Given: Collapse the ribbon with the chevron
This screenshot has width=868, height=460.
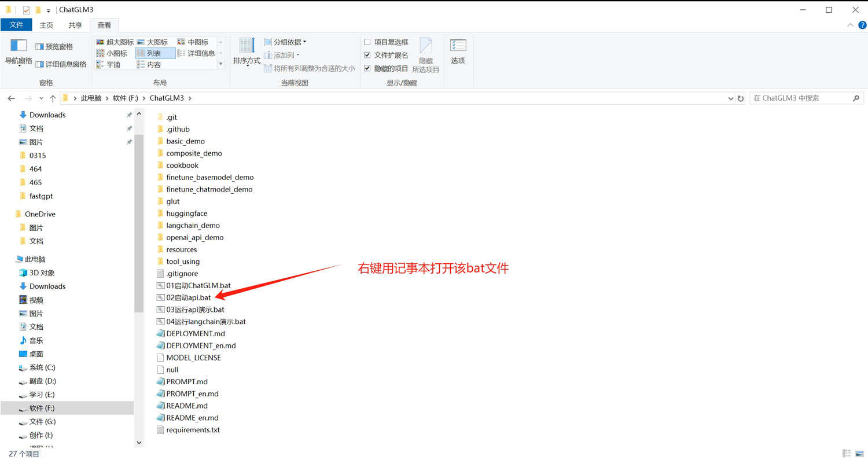Looking at the screenshot, I should click(x=850, y=25).
